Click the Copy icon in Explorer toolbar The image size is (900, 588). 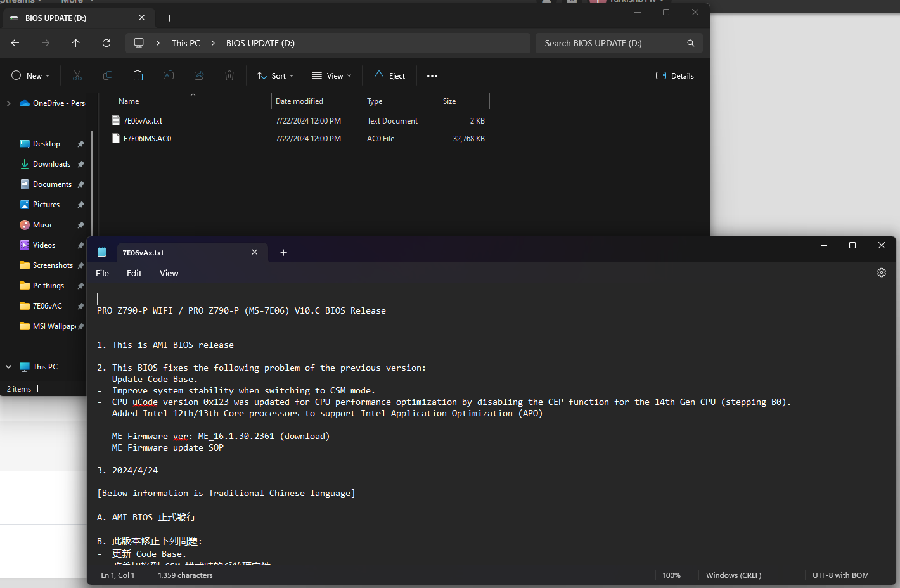pyautogui.click(x=108, y=75)
